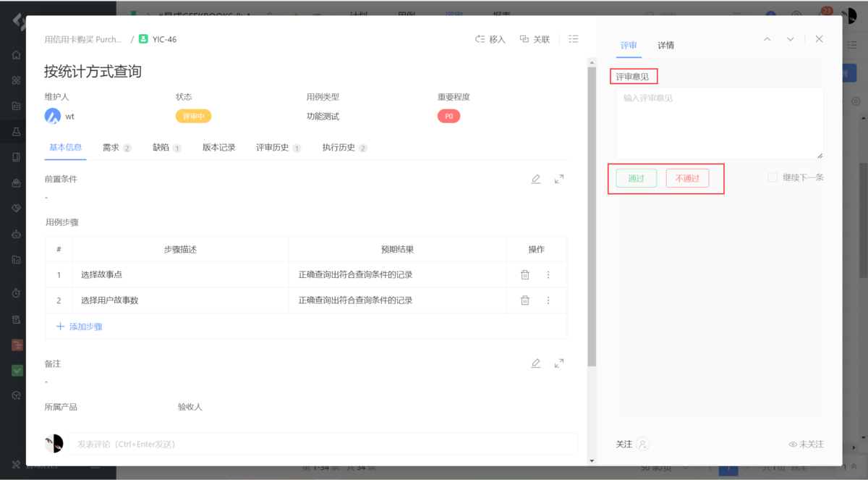The width and height of the screenshot is (868, 480).
Task: Open the 用信用卡购买 Purch... breadcrumb link
Action: click(x=83, y=39)
